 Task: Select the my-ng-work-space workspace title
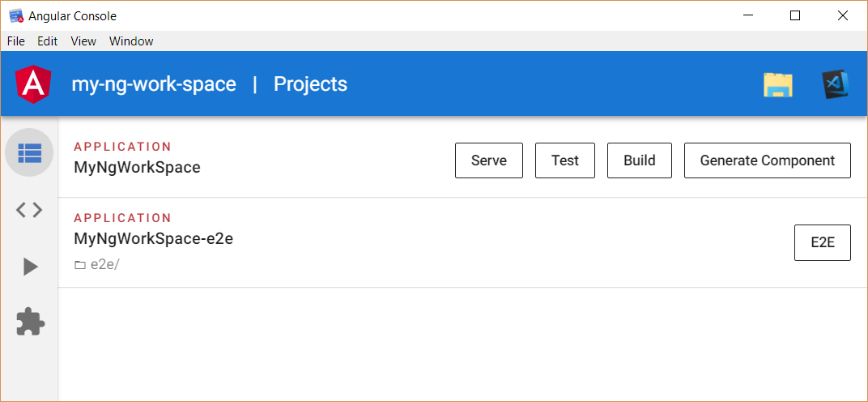(154, 84)
